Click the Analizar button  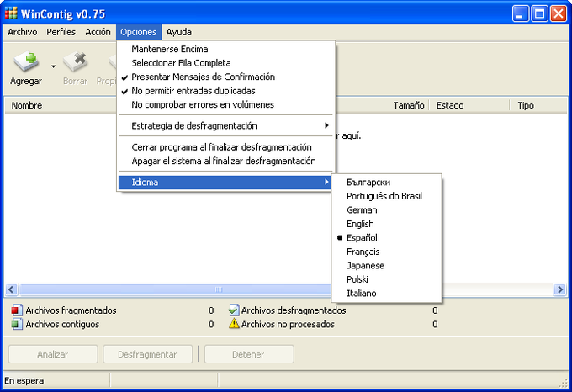pos(53,354)
